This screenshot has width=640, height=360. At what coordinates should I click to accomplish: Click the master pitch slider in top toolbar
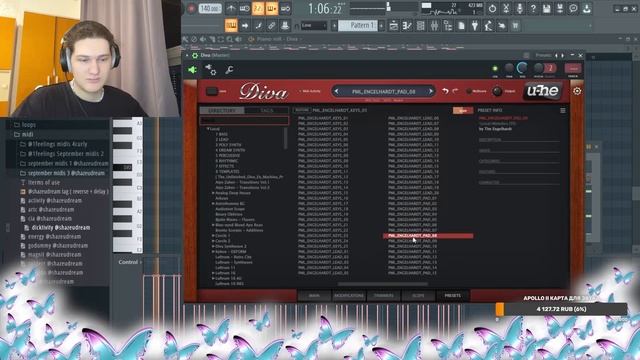pyautogui.click(x=389, y=7)
